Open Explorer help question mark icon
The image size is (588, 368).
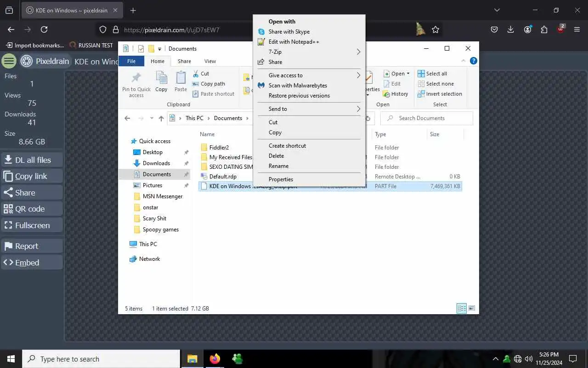tap(474, 61)
